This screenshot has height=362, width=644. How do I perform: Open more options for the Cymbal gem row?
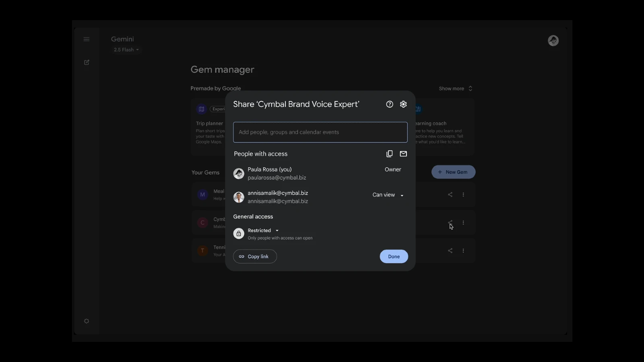tap(463, 222)
